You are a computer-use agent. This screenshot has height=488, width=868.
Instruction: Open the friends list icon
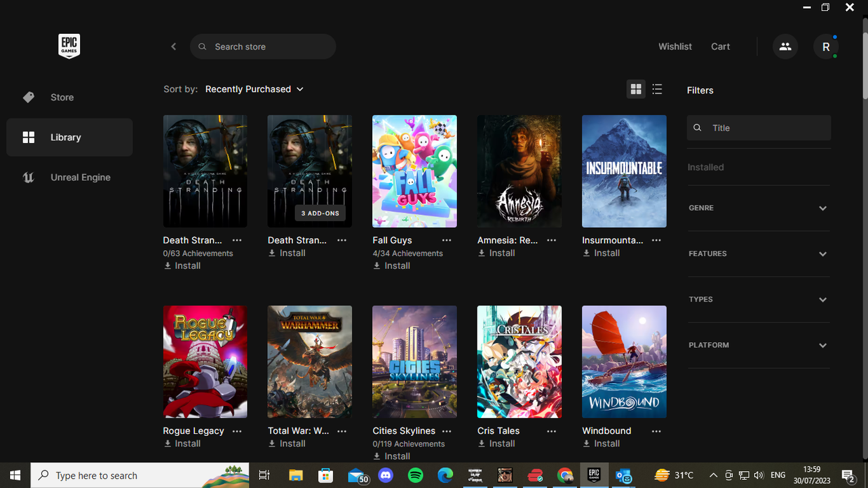pos(785,47)
